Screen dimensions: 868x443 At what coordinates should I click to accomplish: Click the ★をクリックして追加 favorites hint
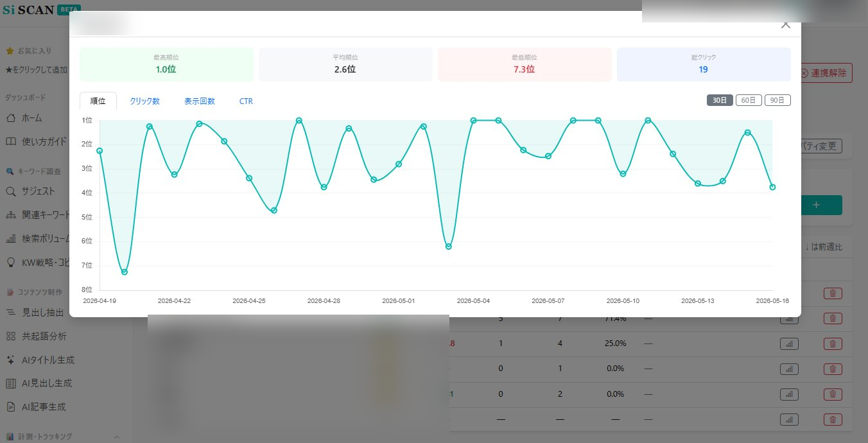[36, 69]
